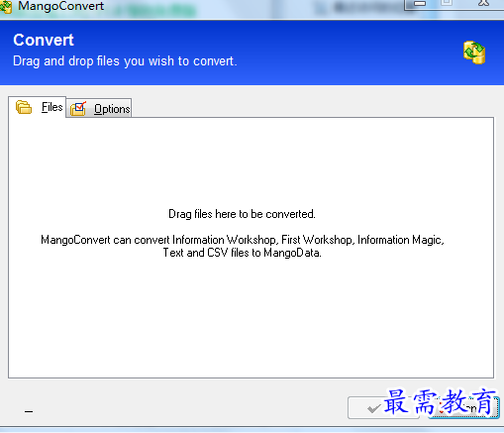Click the checkmark confirm button at bottom
504x433 pixels.
coord(383,408)
